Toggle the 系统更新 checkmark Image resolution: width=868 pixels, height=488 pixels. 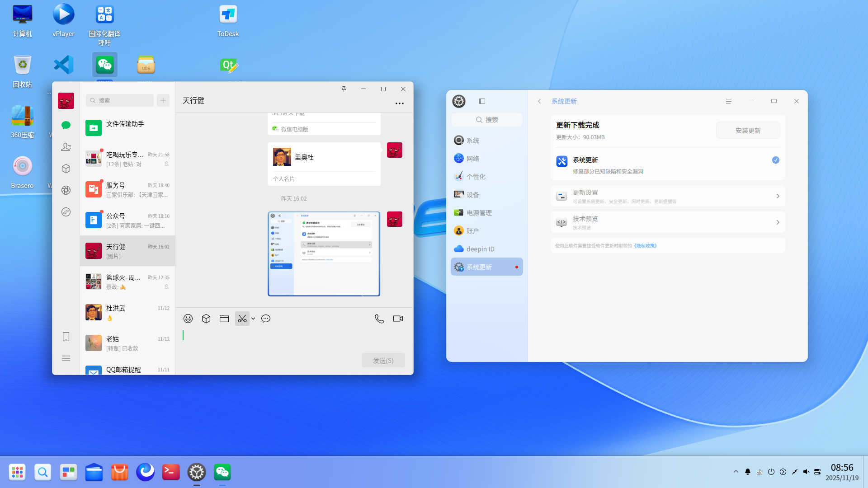(x=776, y=160)
